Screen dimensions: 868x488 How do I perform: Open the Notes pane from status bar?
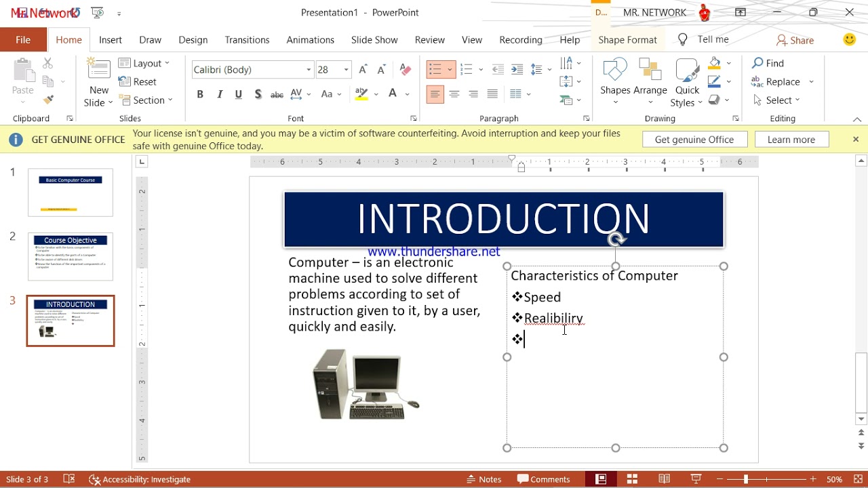(484, 479)
